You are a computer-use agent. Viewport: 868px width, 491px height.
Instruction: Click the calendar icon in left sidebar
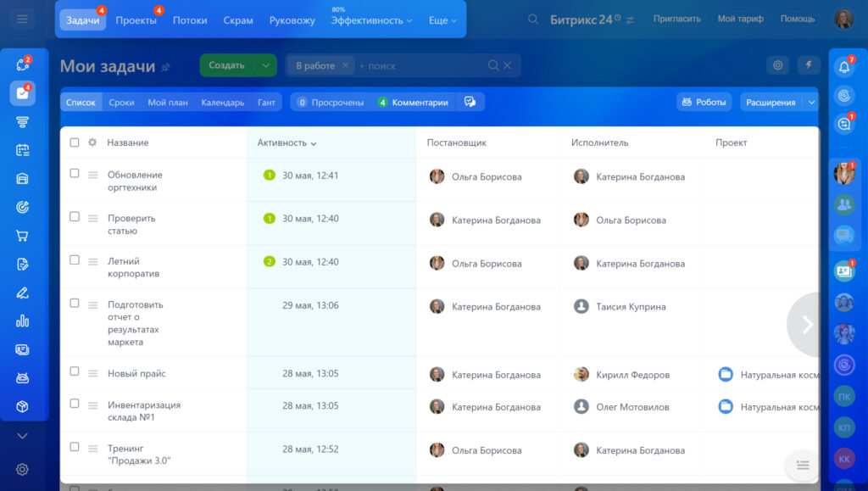coord(23,150)
